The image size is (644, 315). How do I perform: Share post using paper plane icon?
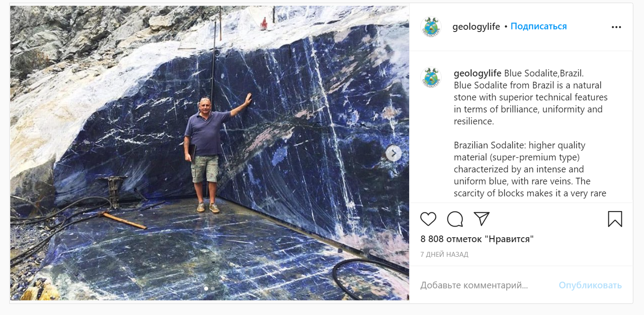tap(482, 219)
